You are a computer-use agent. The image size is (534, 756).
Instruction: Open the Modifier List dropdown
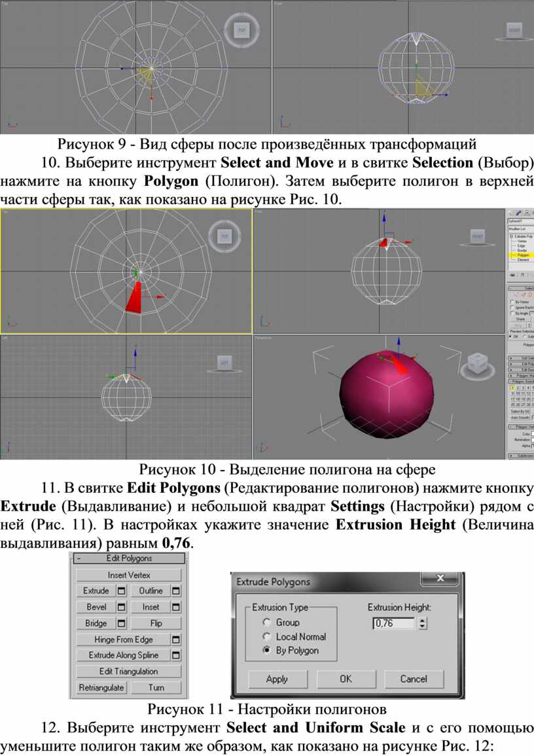click(x=521, y=229)
